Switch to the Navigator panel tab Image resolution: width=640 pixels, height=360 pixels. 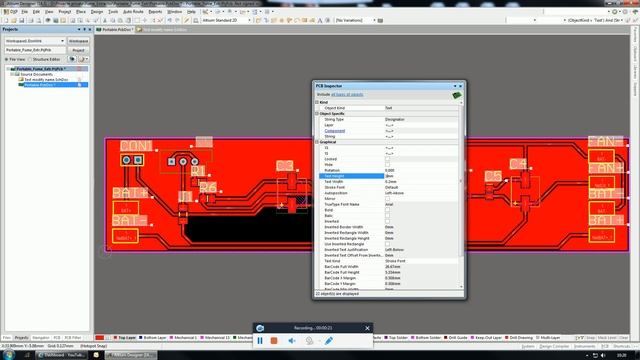40,338
